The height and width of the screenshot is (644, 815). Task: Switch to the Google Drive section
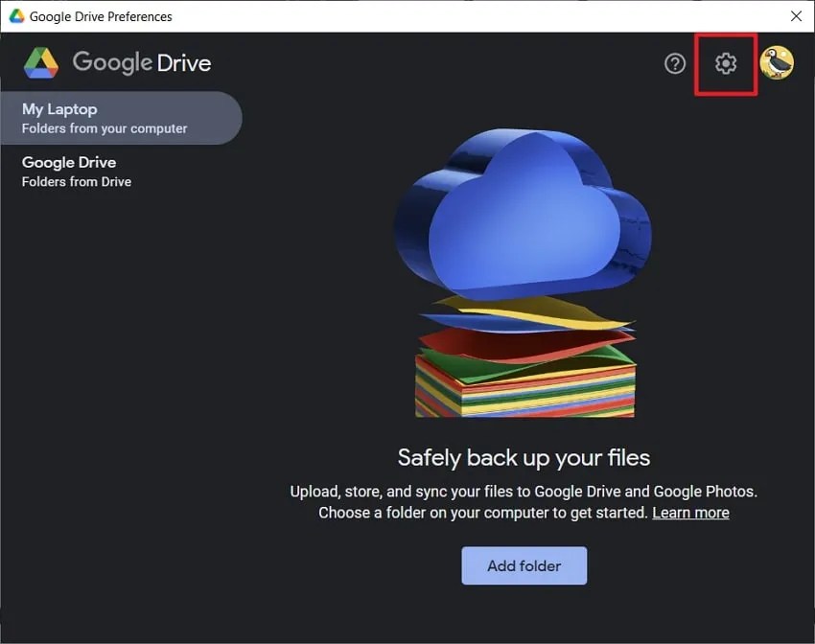click(x=68, y=162)
